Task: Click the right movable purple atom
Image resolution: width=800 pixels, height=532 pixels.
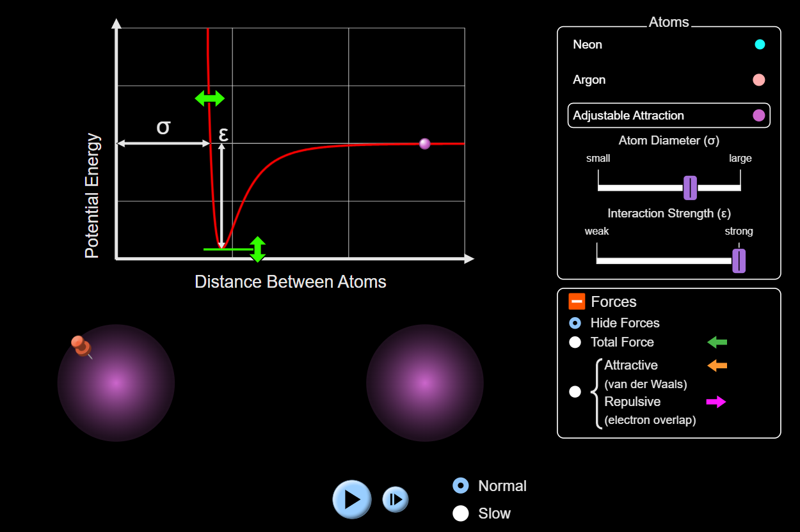Action: click(x=424, y=383)
